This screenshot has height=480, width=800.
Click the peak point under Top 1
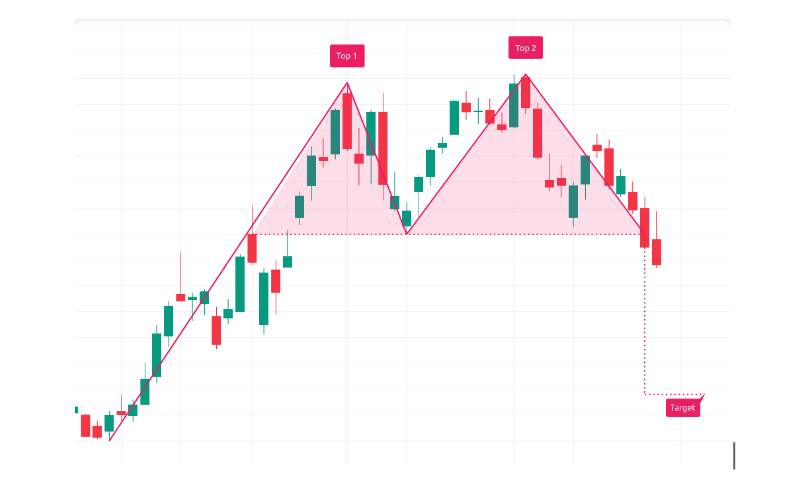coord(347,83)
